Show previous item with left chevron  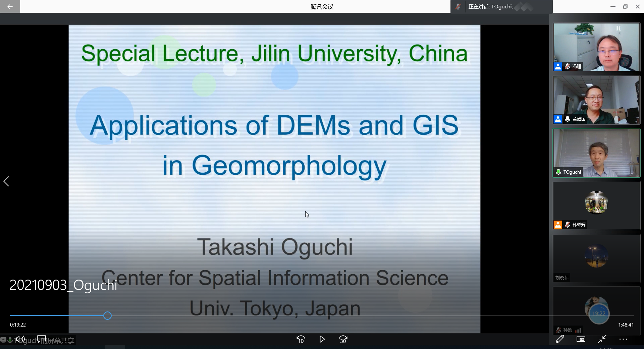(6, 181)
